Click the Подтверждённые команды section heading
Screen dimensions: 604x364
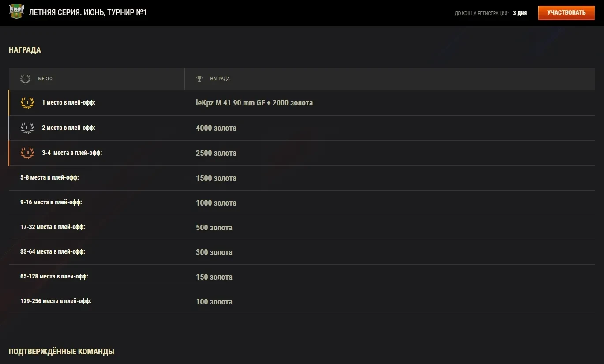click(61, 352)
